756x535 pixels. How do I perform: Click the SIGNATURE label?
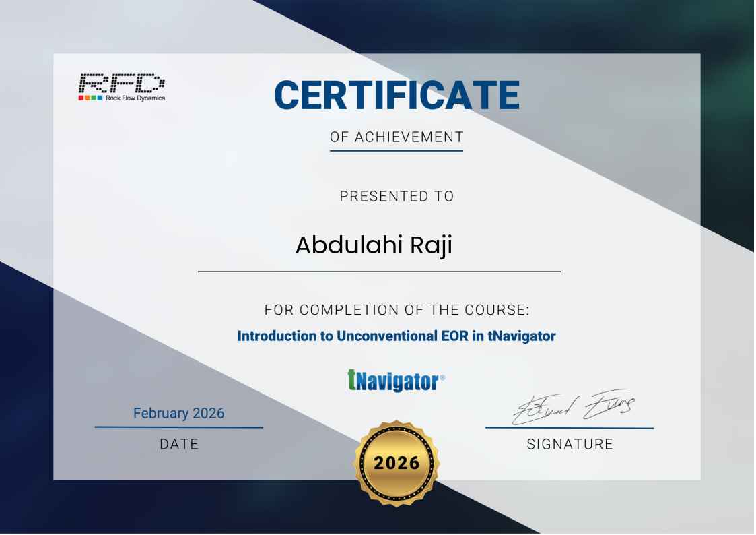(x=570, y=445)
